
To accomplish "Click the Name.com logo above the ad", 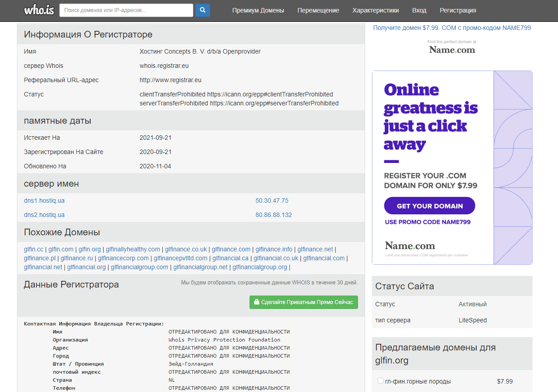I will pyautogui.click(x=452, y=50).
